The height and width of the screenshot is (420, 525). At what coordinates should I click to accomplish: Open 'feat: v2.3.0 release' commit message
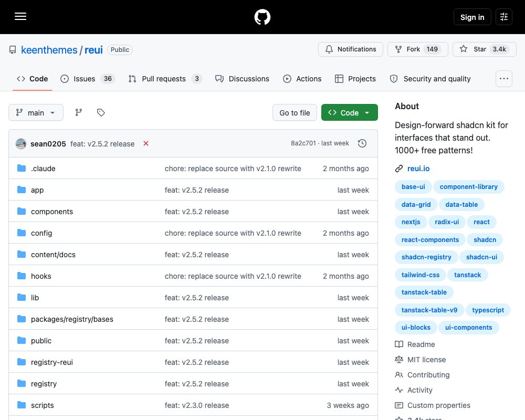[x=196, y=405]
